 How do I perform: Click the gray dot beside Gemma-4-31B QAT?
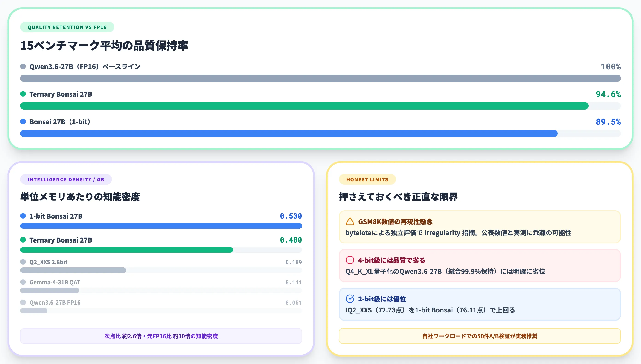23,282
